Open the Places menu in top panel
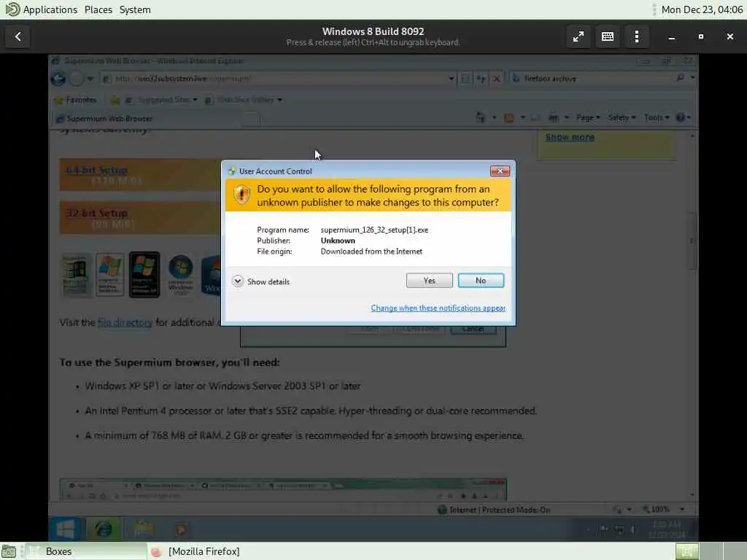This screenshot has width=747, height=560. [98, 9]
